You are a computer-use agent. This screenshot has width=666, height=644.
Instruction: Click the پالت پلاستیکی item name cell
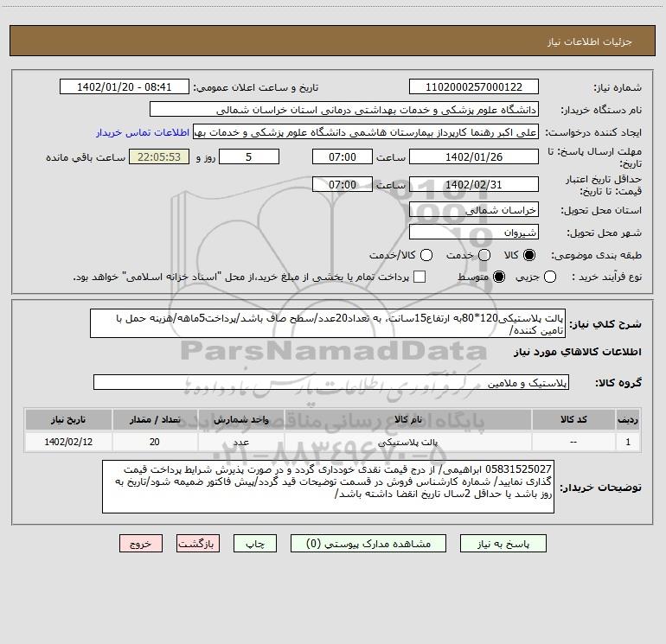point(407,442)
